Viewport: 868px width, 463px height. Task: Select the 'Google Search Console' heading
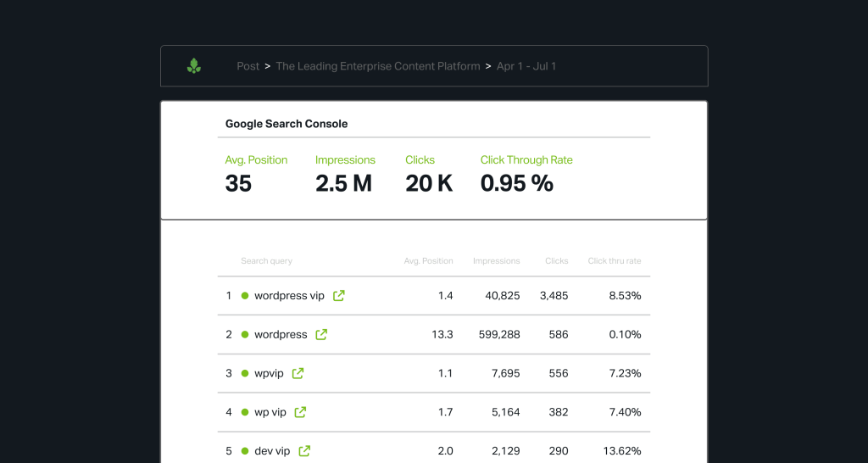287,124
